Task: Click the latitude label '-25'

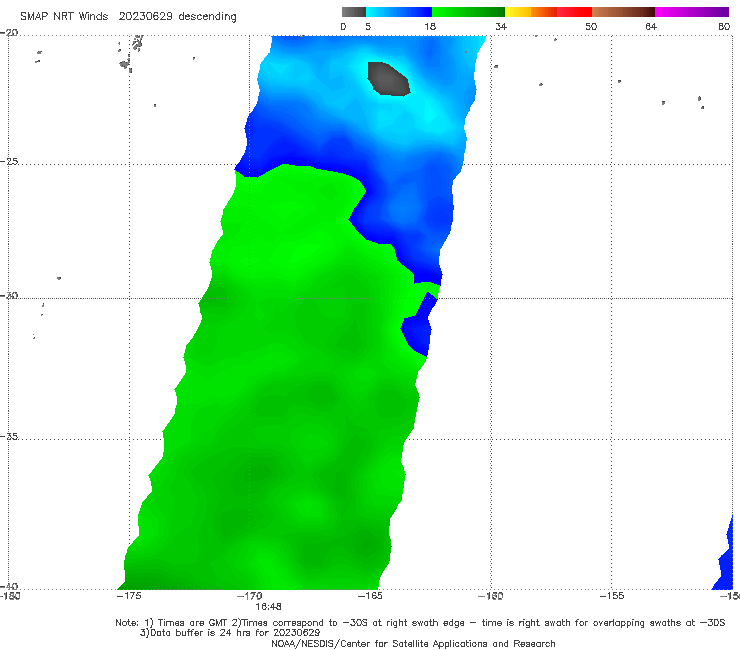Action: [x=9, y=161]
